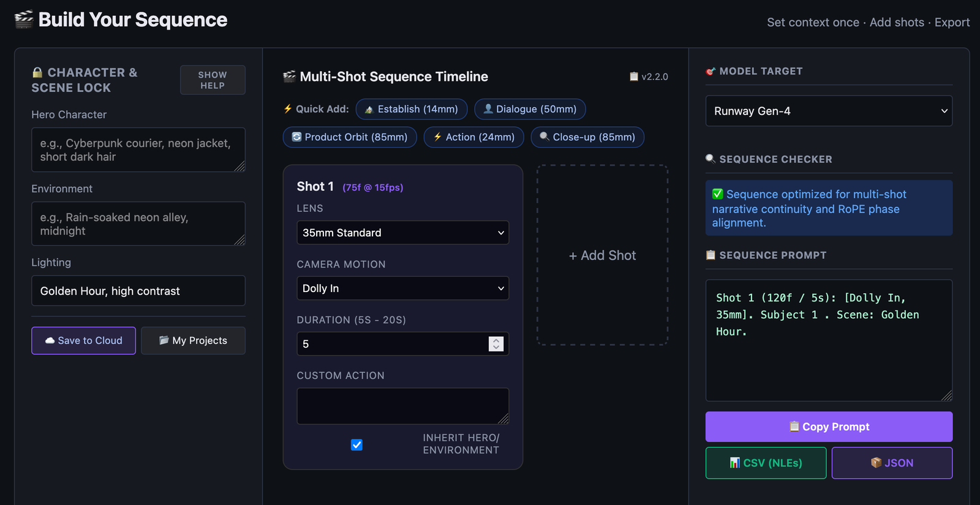This screenshot has width=980, height=505.
Task: Add a Product Orbit (85mm) shot
Action: coord(350,137)
